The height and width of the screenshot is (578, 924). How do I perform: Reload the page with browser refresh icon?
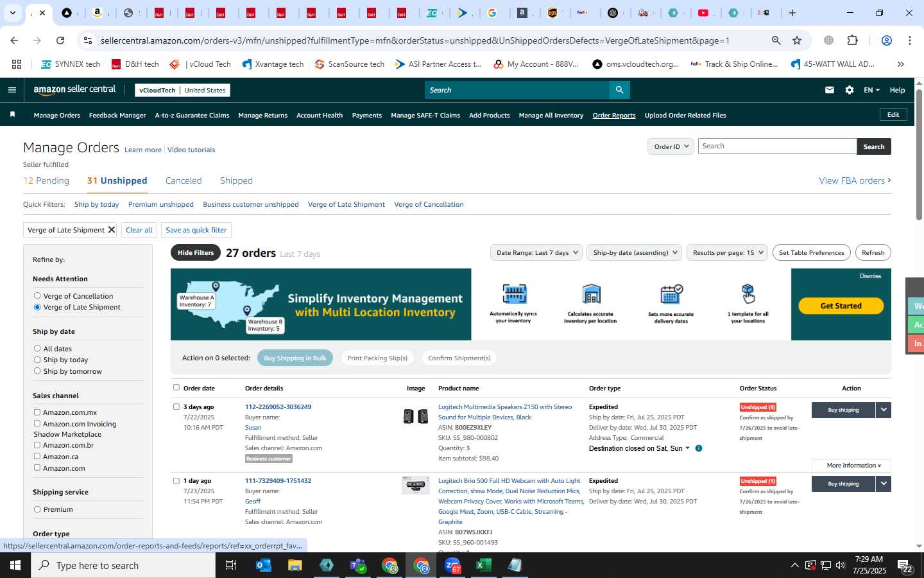coord(60,40)
